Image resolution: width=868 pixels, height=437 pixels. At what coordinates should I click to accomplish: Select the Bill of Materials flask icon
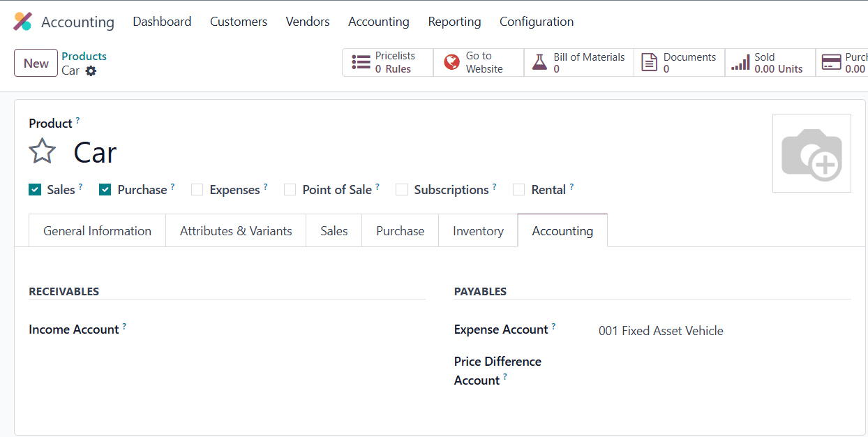click(540, 62)
